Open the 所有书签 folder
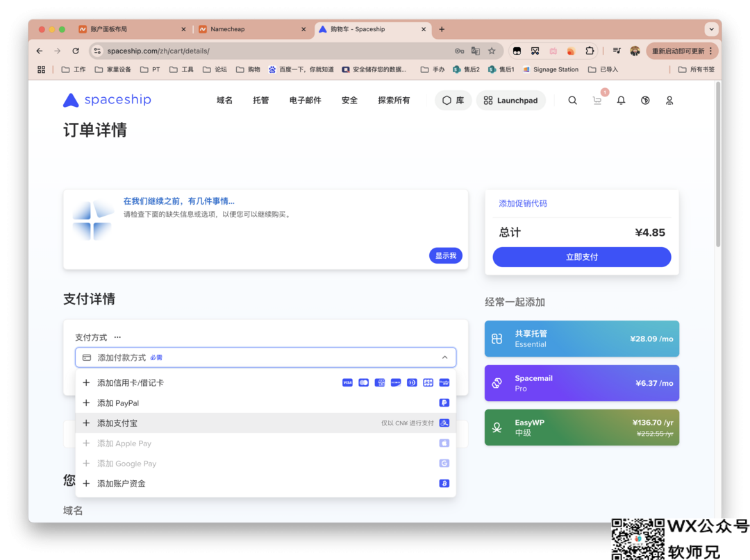The image size is (750, 560). pos(697,69)
